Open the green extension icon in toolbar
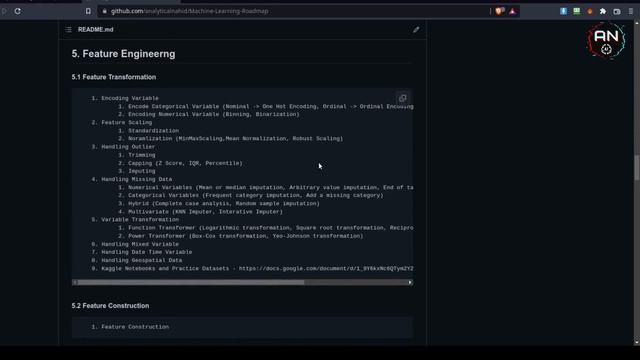The width and height of the screenshot is (640, 360). pyautogui.click(x=576, y=11)
